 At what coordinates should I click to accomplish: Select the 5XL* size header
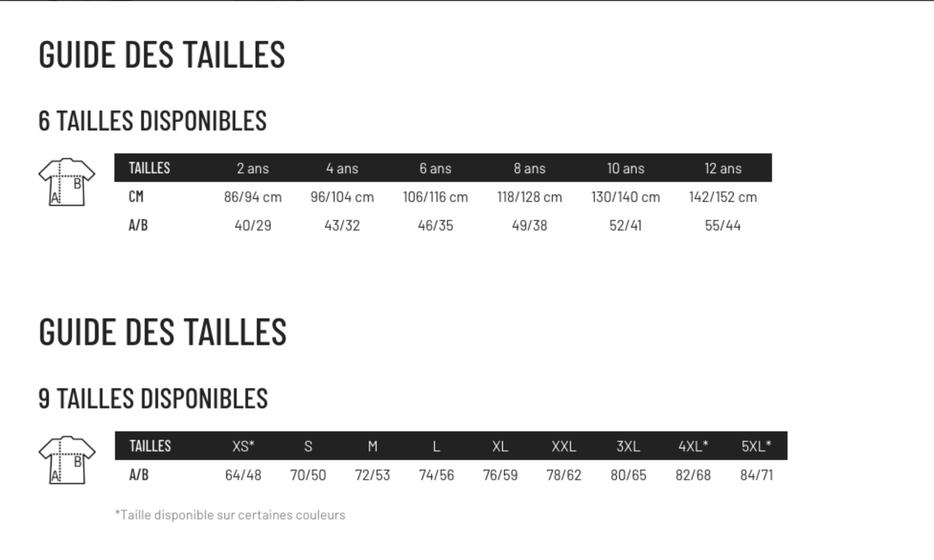click(757, 446)
